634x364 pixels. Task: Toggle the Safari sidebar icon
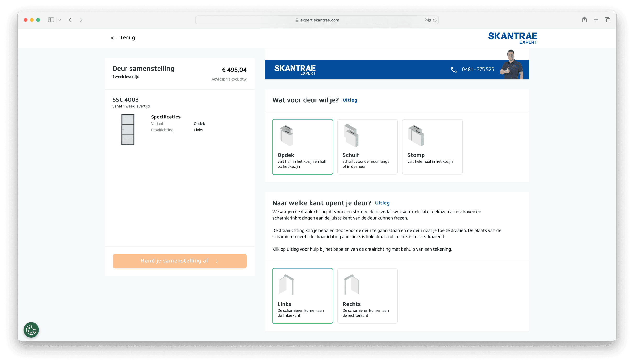[51, 20]
